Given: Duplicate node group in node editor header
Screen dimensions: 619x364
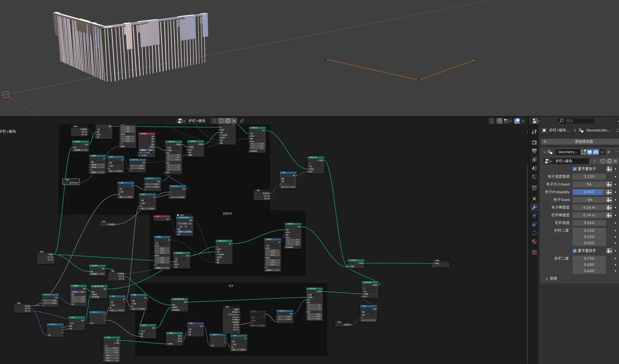Looking at the screenshot, I should pos(228,121).
